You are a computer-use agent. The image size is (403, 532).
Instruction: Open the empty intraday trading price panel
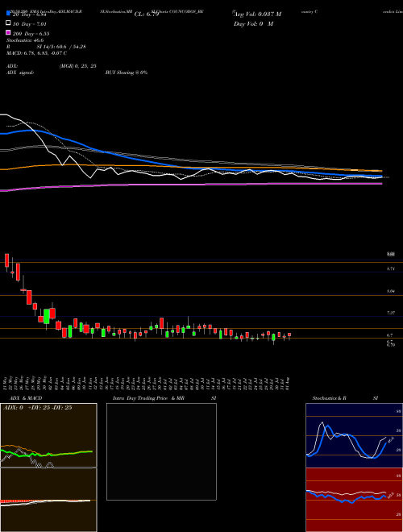(x=161, y=451)
